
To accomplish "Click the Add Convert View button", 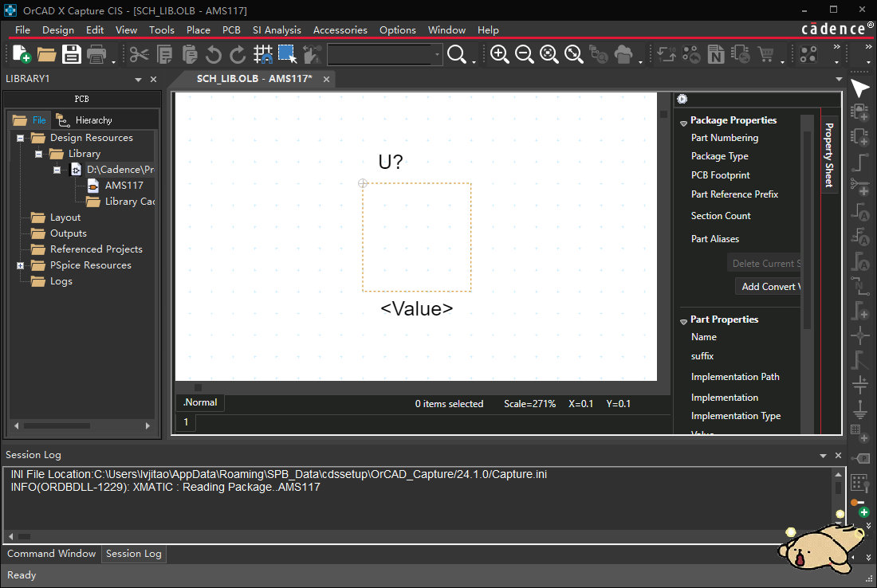I will pos(767,287).
